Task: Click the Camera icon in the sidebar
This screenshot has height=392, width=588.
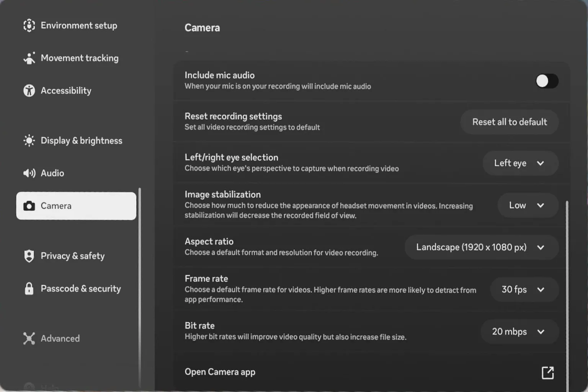Action: coord(29,206)
